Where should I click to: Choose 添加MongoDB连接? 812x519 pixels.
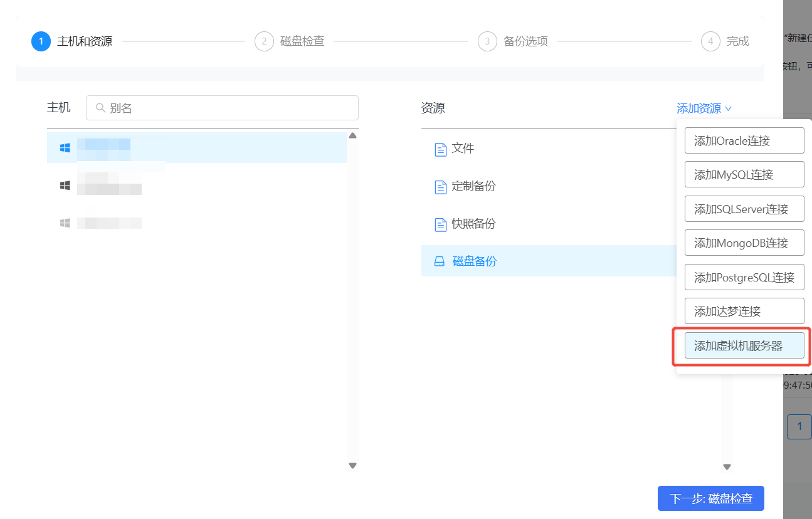pos(744,243)
